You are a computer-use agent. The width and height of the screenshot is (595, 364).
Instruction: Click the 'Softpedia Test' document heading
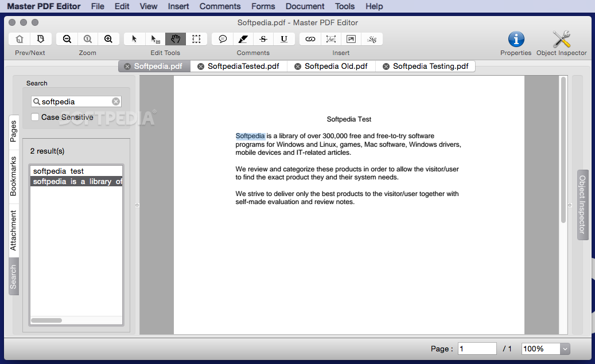point(349,119)
